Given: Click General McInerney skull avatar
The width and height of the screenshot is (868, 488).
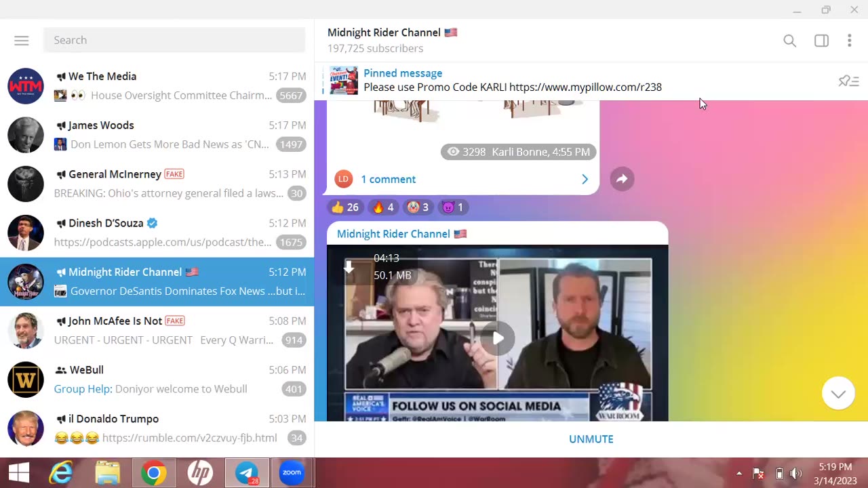Looking at the screenshot, I should pos(26,184).
